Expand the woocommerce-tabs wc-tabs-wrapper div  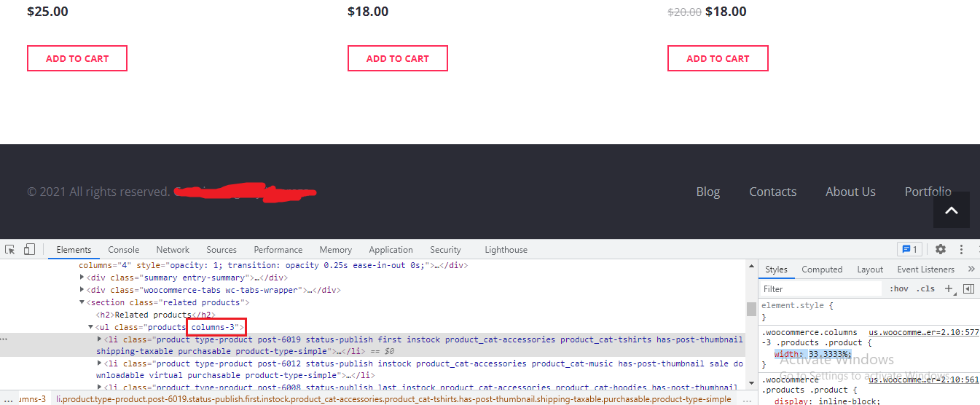click(x=82, y=290)
